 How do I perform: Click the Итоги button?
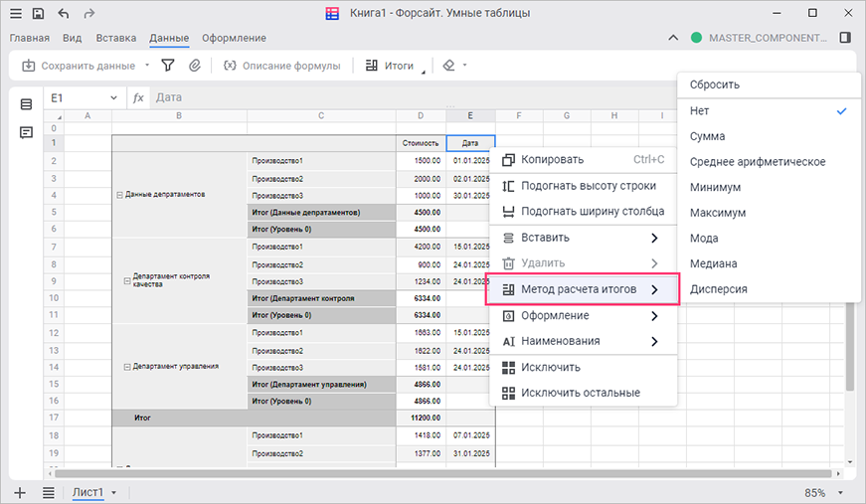click(390, 66)
